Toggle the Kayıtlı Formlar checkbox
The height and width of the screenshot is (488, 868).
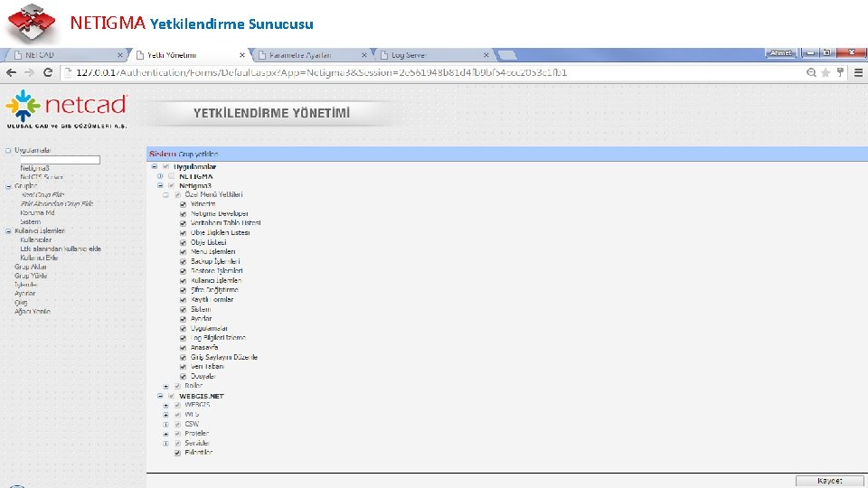point(184,300)
